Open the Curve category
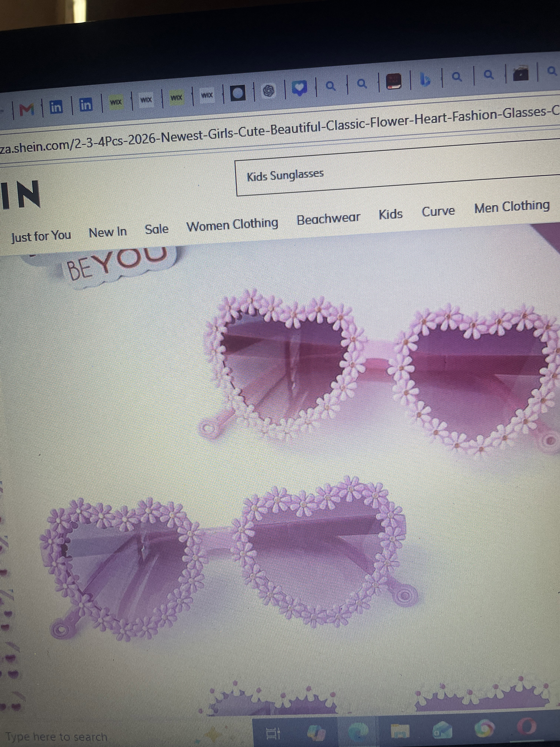The image size is (560, 747). pos(439,211)
